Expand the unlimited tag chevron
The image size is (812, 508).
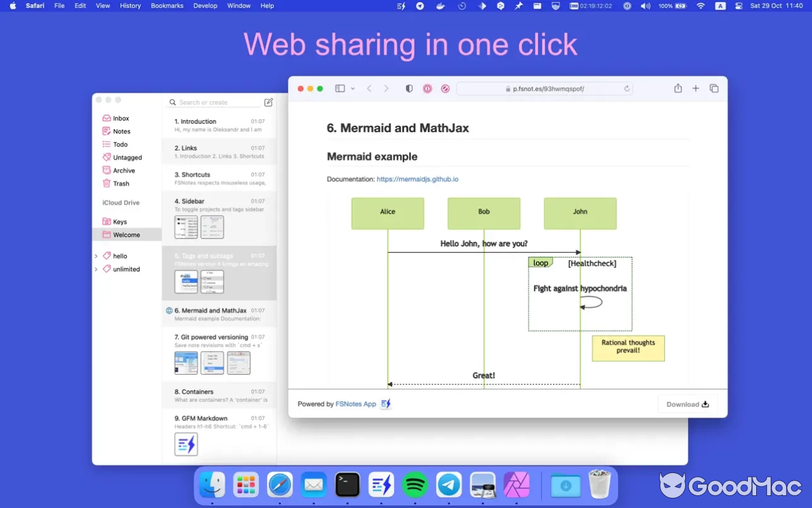point(96,269)
